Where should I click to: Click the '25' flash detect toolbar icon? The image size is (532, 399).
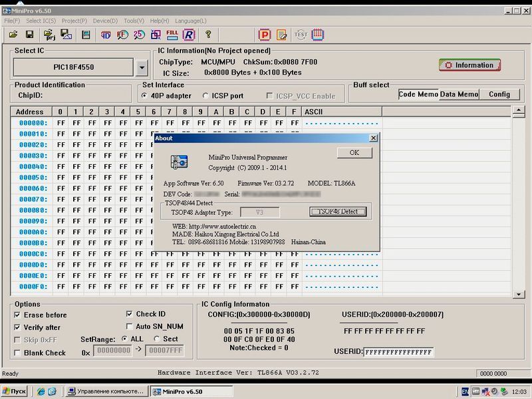[x=139, y=35]
